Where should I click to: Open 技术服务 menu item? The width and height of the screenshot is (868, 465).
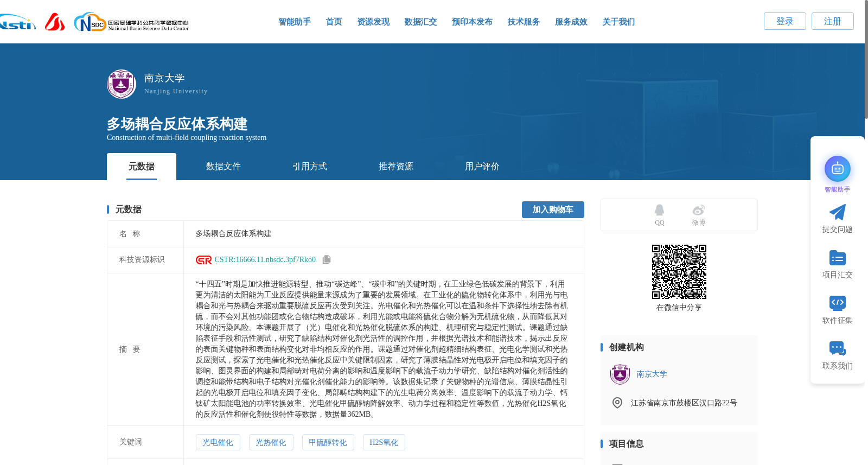point(524,22)
